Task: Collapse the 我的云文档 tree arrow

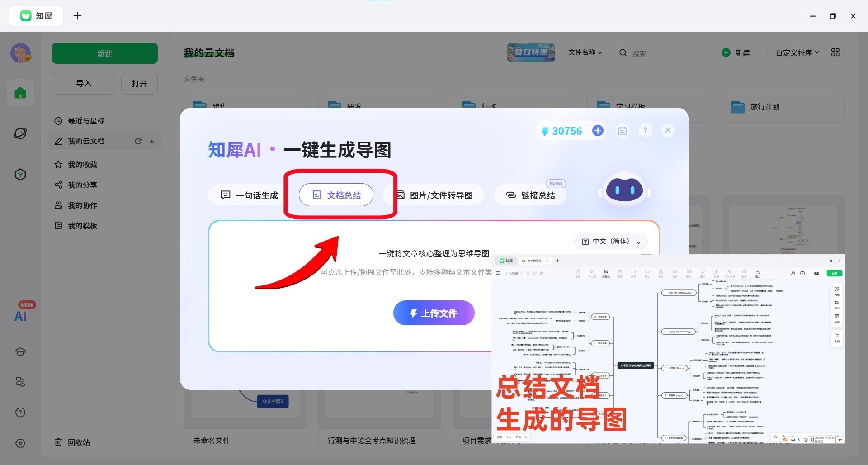Action: pyautogui.click(x=152, y=141)
